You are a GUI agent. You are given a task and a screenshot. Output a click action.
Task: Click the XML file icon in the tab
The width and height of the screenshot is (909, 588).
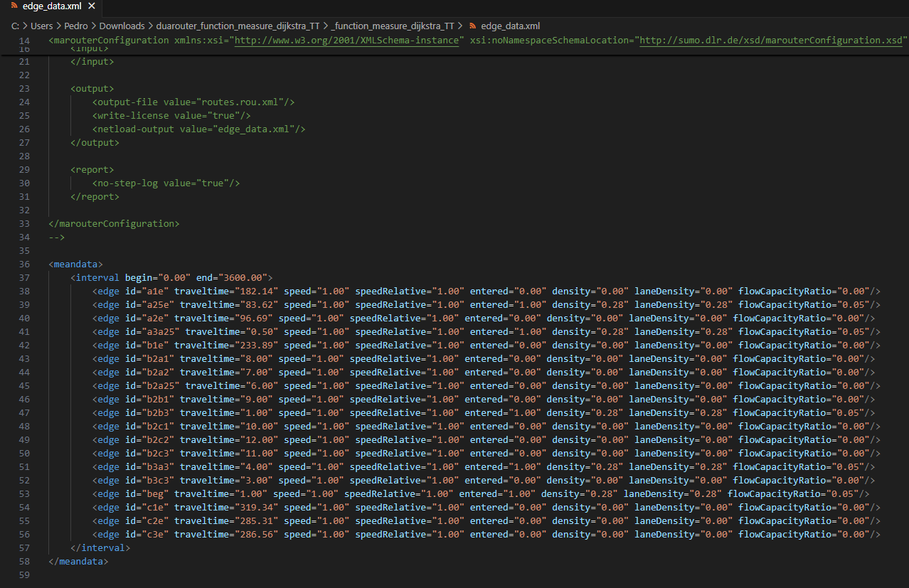(x=14, y=6)
